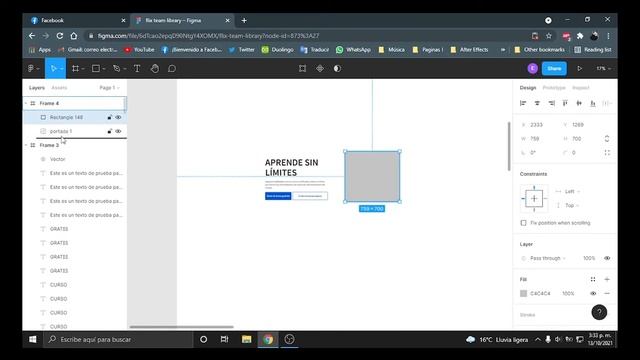Open File Explorer on the taskbar
The height and width of the screenshot is (360, 640).
(246, 339)
